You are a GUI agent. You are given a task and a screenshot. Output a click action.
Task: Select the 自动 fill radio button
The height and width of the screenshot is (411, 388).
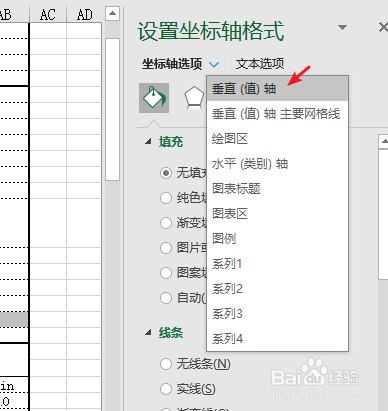[166, 298]
